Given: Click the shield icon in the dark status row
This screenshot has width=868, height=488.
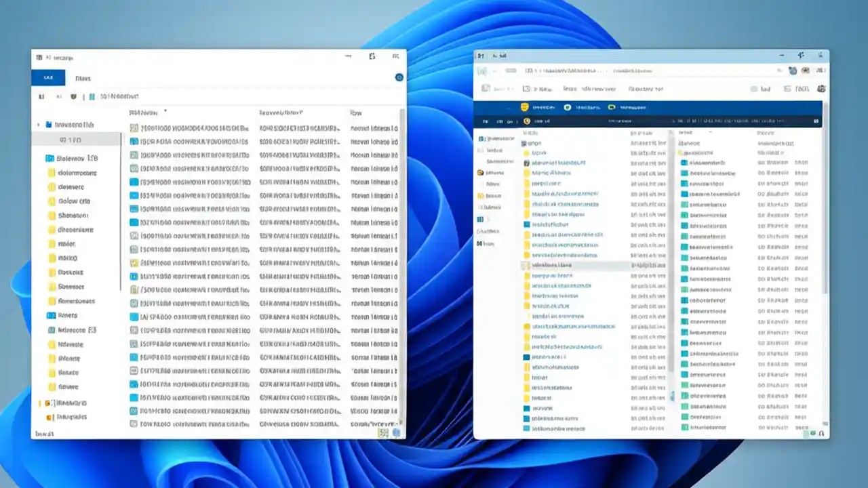Looking at the screenshot, I should click(x=527, y=121).
